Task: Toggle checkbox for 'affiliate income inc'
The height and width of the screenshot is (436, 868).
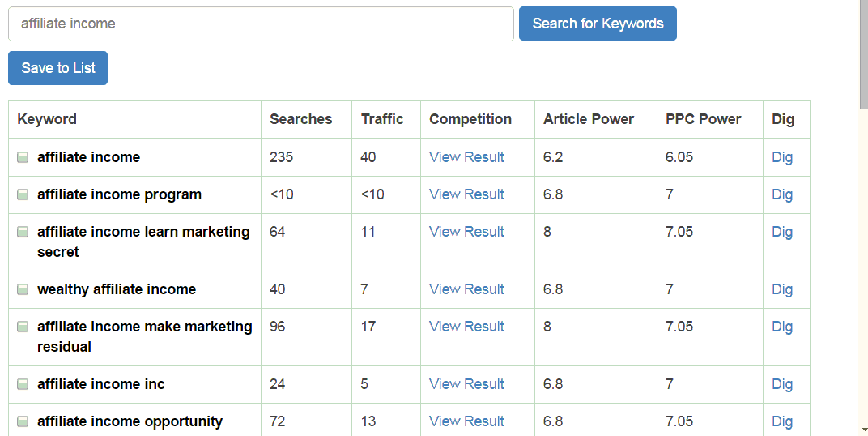Action: coord(23,384)
